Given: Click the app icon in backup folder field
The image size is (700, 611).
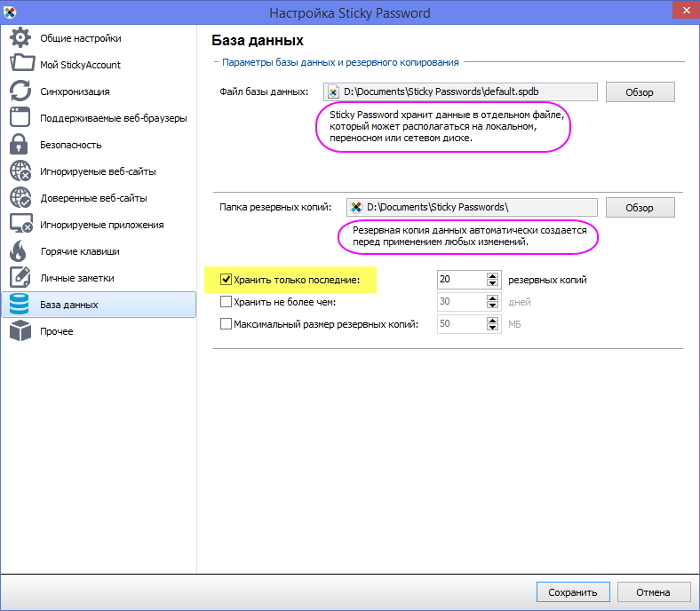Looking at the screenshot, I should (x=356, y=207).
